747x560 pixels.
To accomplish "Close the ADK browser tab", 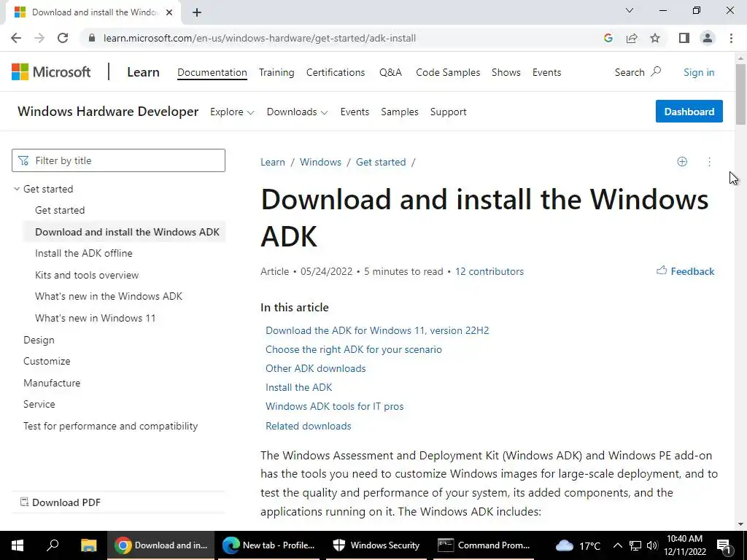I will coord(169,12).
